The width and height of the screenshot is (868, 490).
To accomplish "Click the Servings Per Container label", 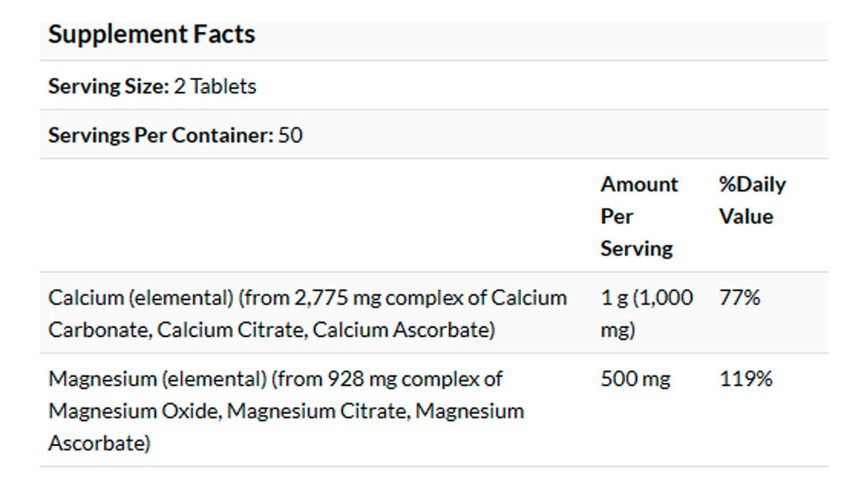I will pyautogui.click(x=160, y=135).
